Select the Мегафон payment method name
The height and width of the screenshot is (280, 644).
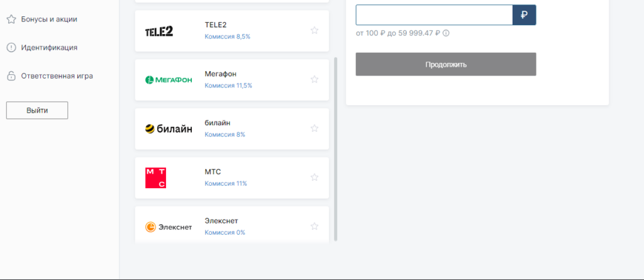tap(221, 74)
